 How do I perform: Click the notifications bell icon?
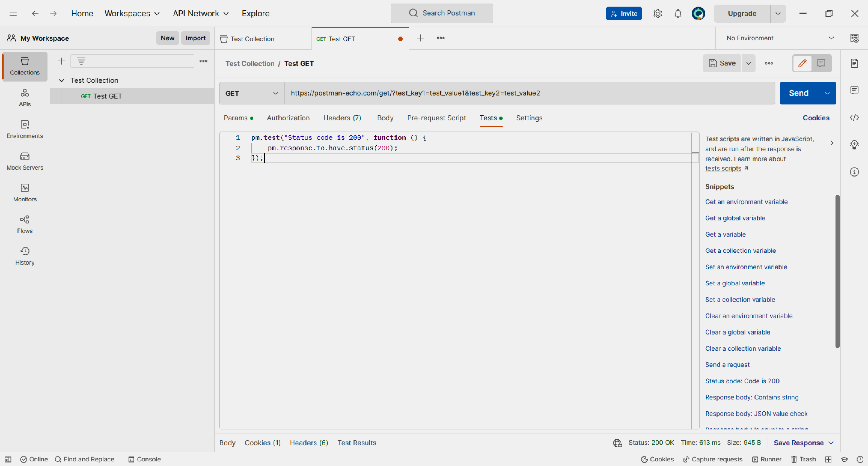pos(678,14)
